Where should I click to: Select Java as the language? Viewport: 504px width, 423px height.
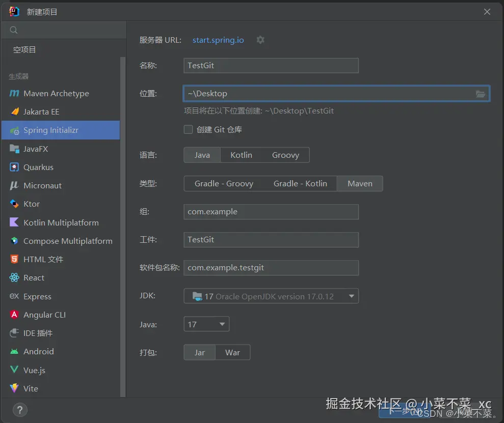point(202,155)
